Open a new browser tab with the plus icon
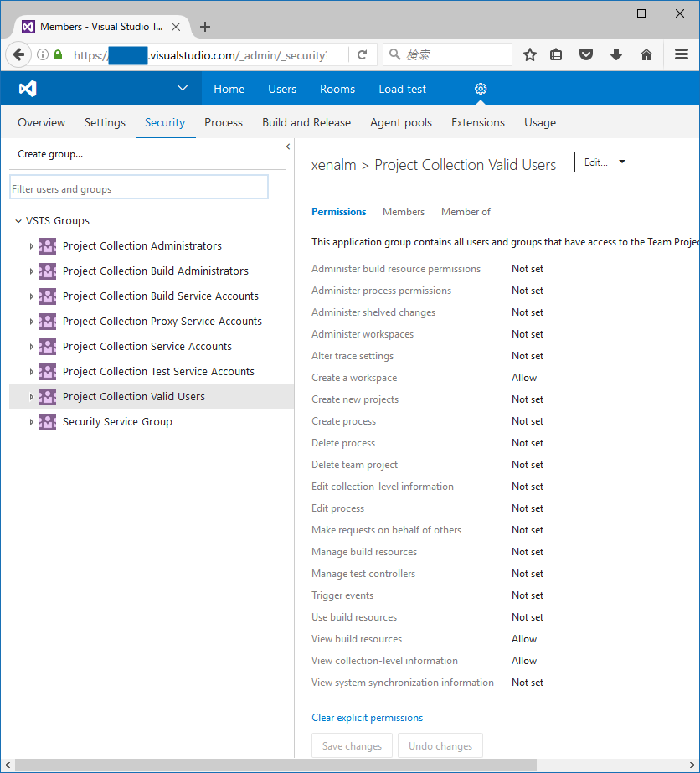Screen dimensions: 700x773 (205, 27)
